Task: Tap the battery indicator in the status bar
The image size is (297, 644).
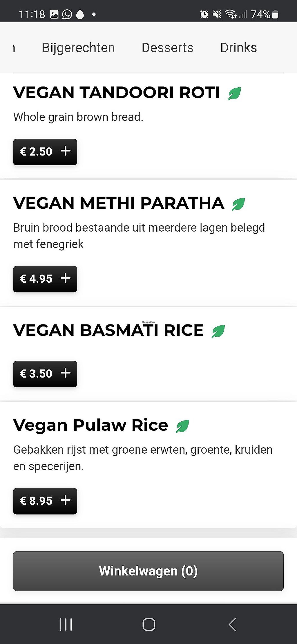Action: click(x=276, y=14)
